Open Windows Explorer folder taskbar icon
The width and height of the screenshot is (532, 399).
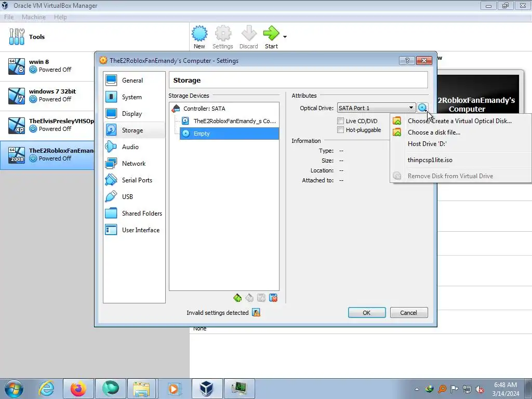coord(142,389)
